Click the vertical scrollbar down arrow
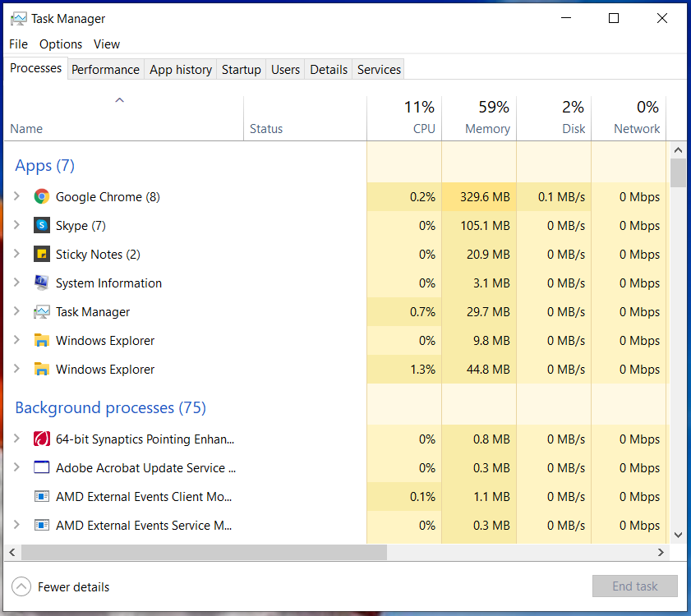This screenshot has height=616, width=691. 678,535
